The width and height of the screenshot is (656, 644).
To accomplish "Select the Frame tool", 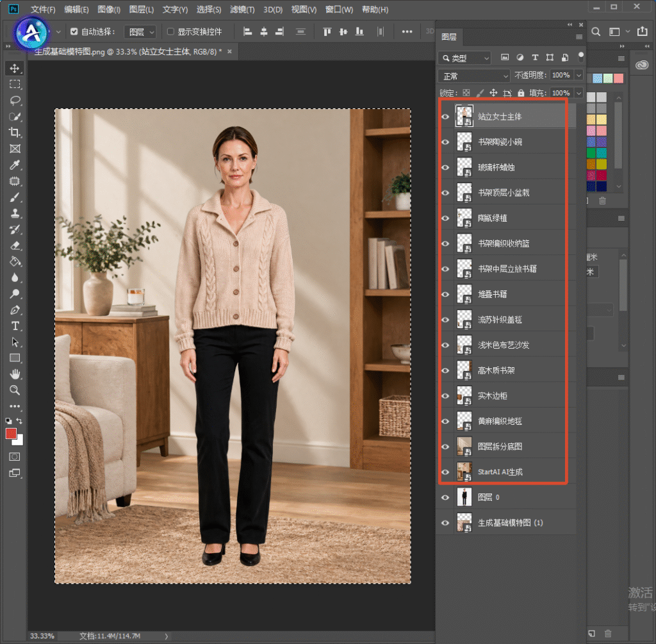I will pos(15,149).
